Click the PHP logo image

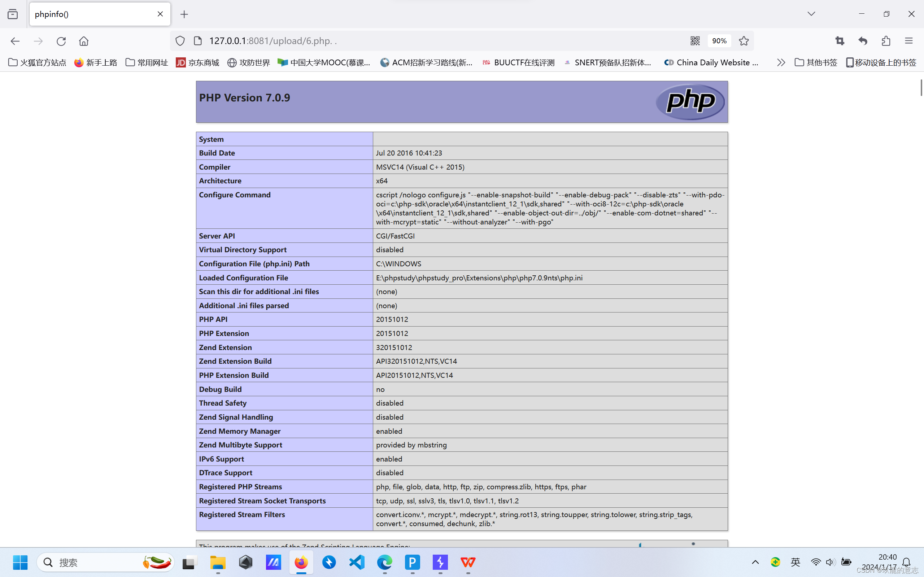pos(690,101)
